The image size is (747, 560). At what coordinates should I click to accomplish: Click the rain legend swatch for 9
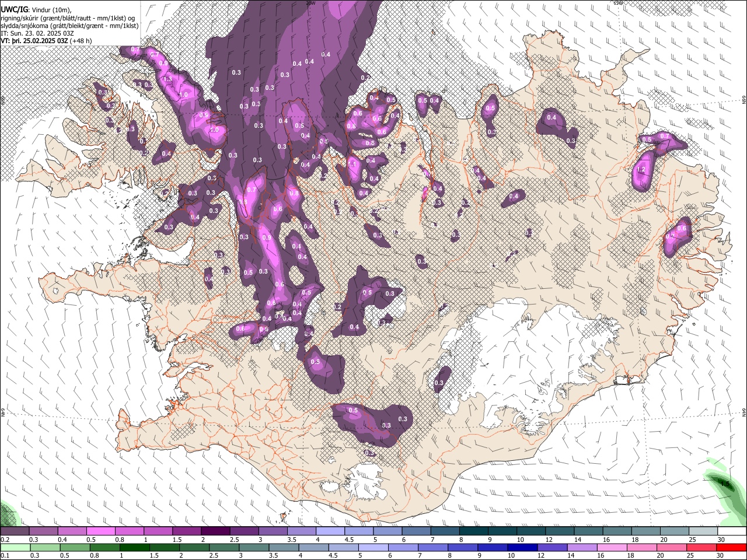pyautogui.click(x=492, y=547)
